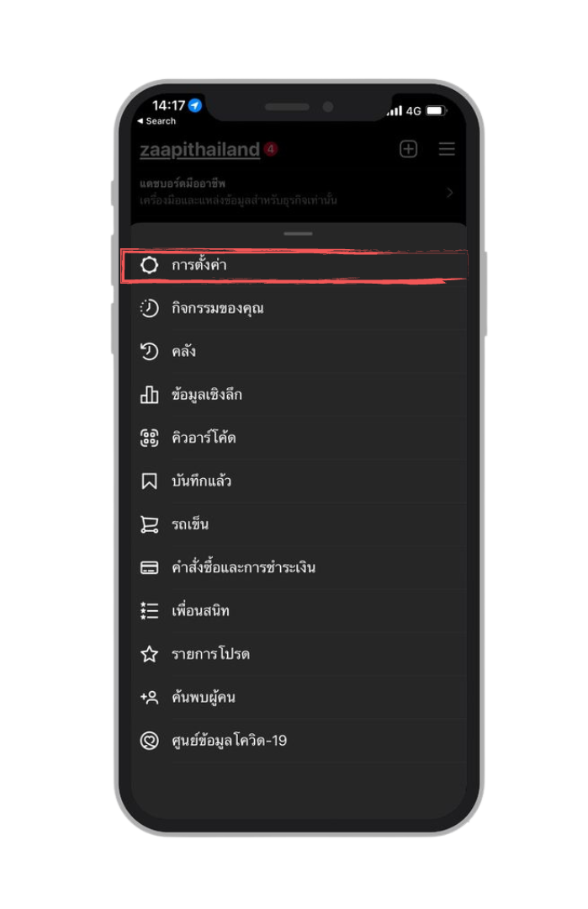Tap the ข้อมูลเชิงลึก insights bar chart icon
Image resolution: width=588 pixels, height=909 pixels.
coord(149,395)
